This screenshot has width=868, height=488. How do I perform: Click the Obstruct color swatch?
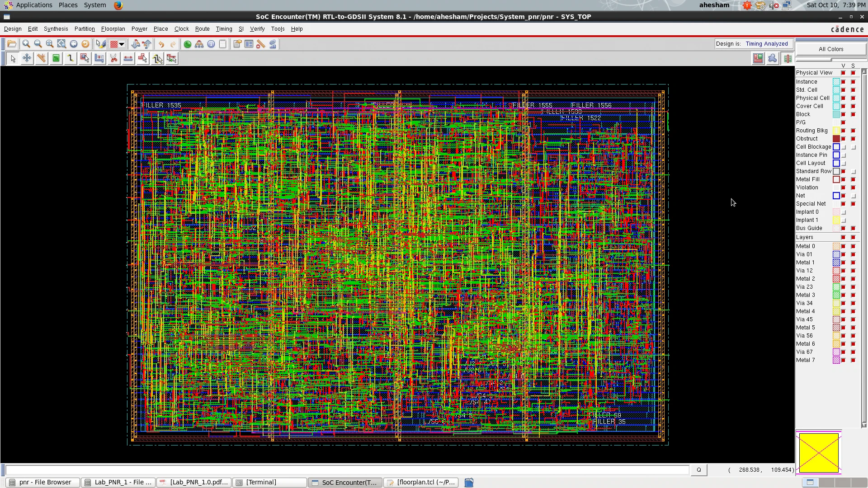[x=836, y=139]
